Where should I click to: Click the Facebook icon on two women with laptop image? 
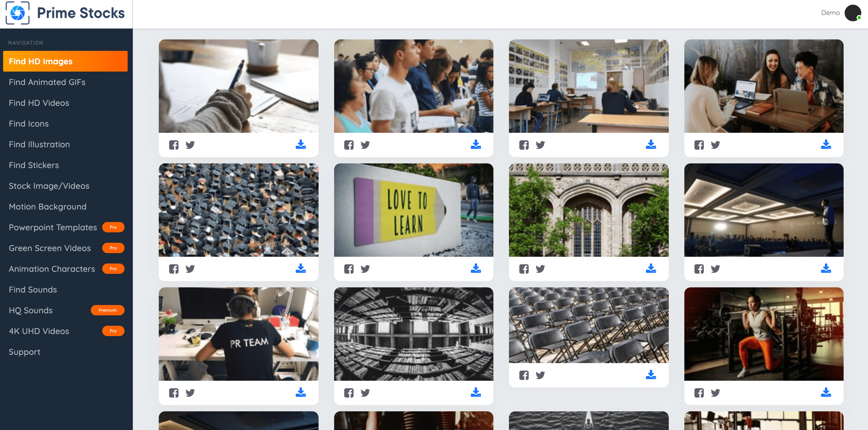[699, 144]
